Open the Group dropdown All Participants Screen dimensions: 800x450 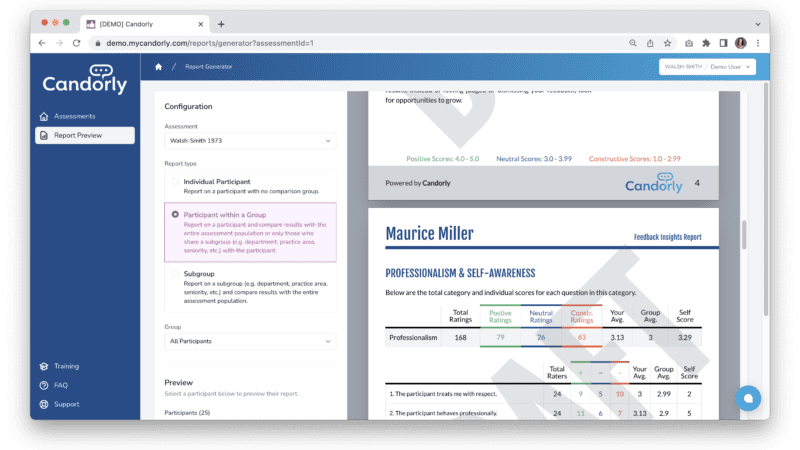250,341
